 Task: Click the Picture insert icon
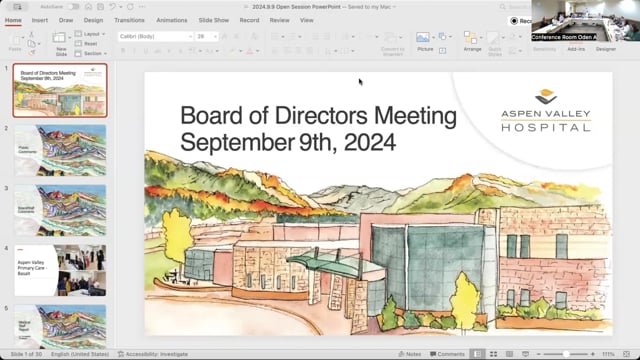(422, 38)
